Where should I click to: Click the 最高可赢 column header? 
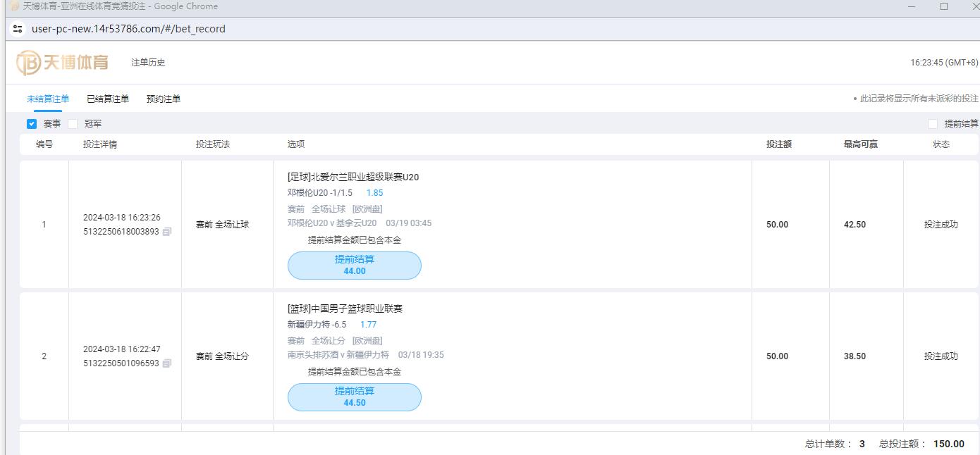[861, 144]
